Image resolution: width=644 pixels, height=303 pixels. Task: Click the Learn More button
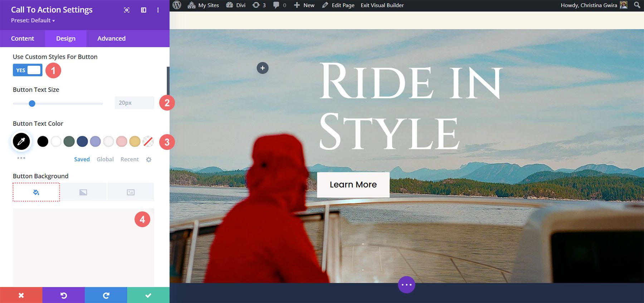tap(353, 185)
